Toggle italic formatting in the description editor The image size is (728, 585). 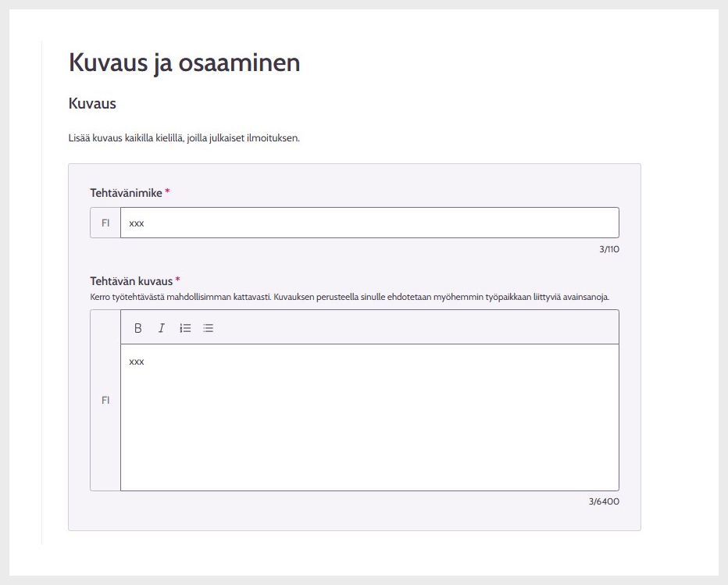162,328
